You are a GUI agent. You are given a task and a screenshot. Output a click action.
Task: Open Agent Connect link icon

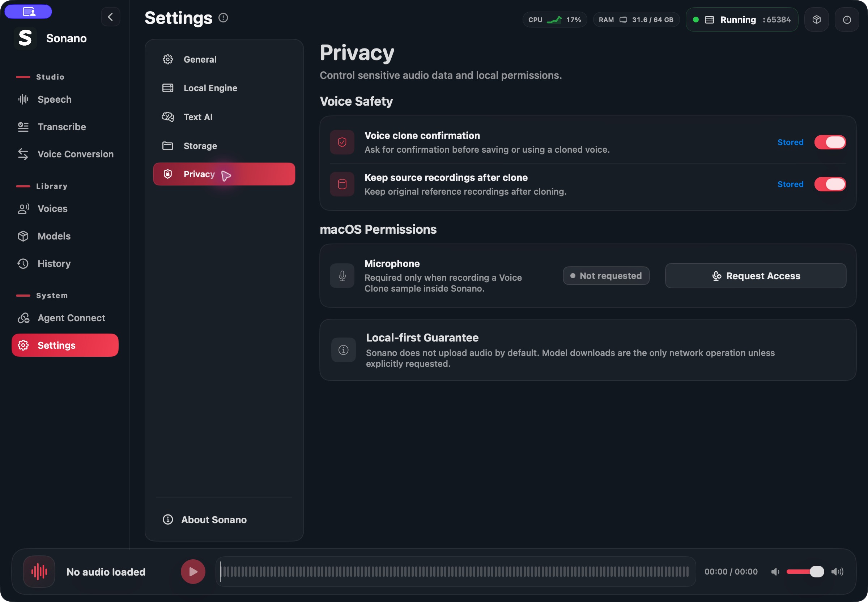pyautogui.click(x=24, y=318)
